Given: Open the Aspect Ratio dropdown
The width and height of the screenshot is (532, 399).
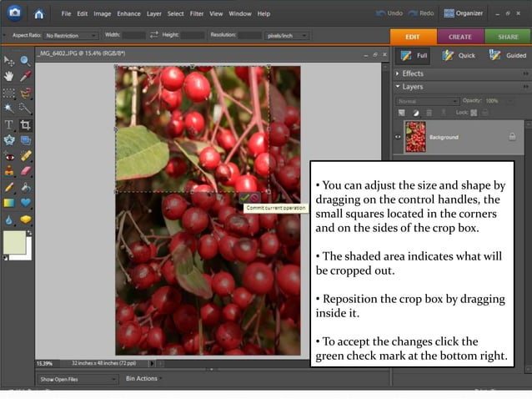Looking at the screenshot, I should click(x=71, y=35).
